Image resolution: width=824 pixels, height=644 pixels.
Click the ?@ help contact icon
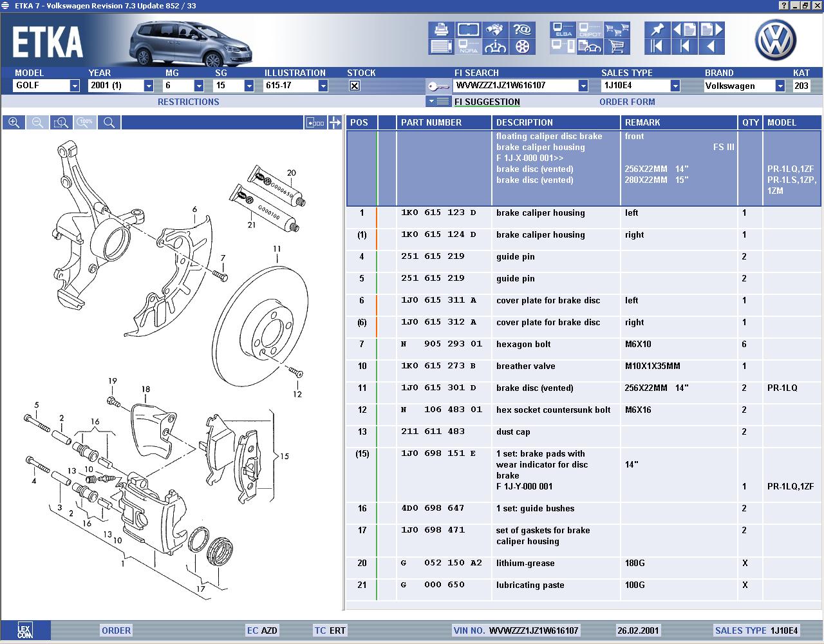coord(522,30)
